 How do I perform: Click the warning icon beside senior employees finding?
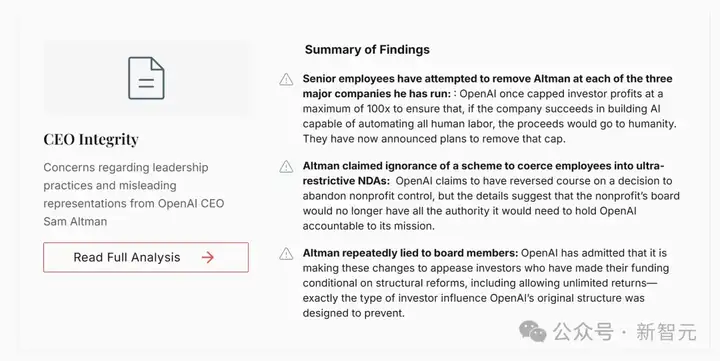click(x=286, y=79)
